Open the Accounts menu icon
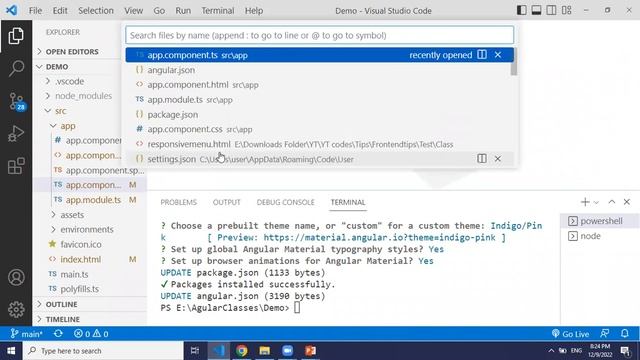 click(16, 277)
